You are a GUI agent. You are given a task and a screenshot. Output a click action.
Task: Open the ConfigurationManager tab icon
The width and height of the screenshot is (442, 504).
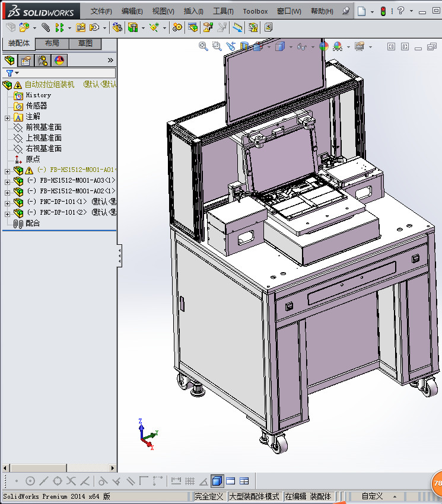(x=43, y=60)
